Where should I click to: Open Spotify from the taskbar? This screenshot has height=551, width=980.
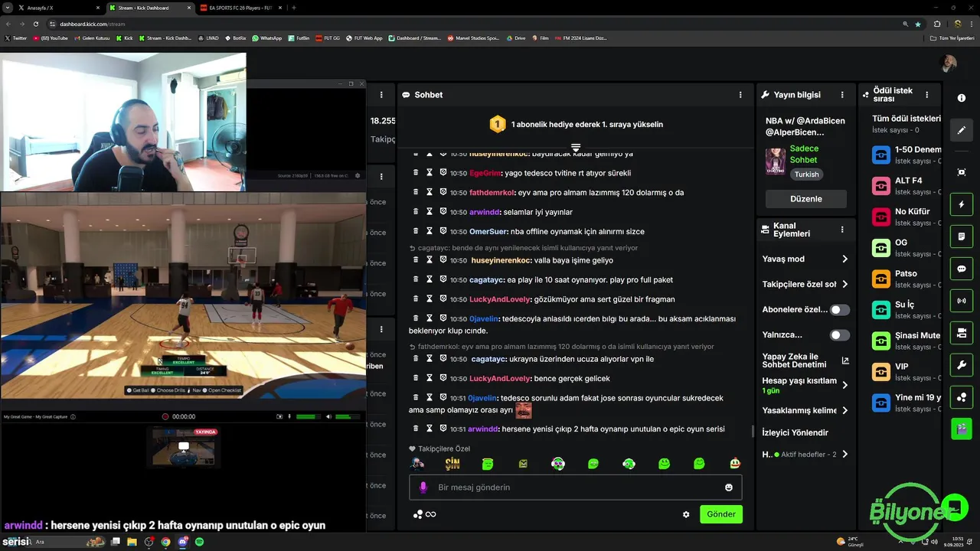199,542
